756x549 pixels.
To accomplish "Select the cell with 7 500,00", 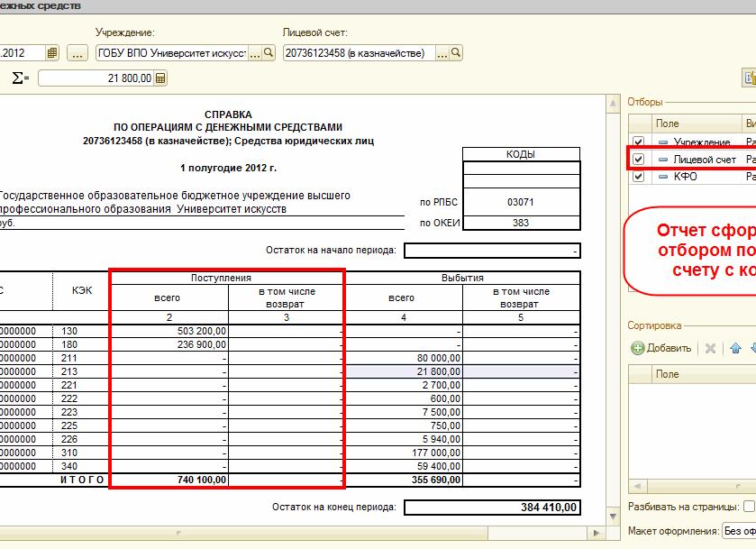I will 404,412.
